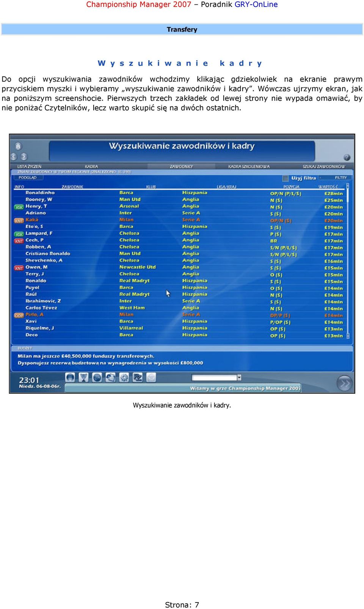
Task: Enable the 'Użyj filtra' checkbox
Action: coord(286,178)
